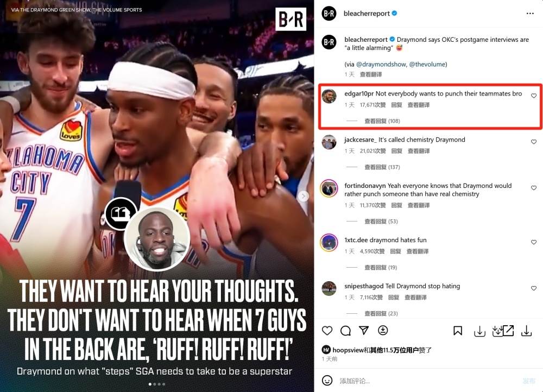Select the second carousel dot indicator
This screenshot has width=543, height=392.
pyautogui.click(x=154, y=384)
